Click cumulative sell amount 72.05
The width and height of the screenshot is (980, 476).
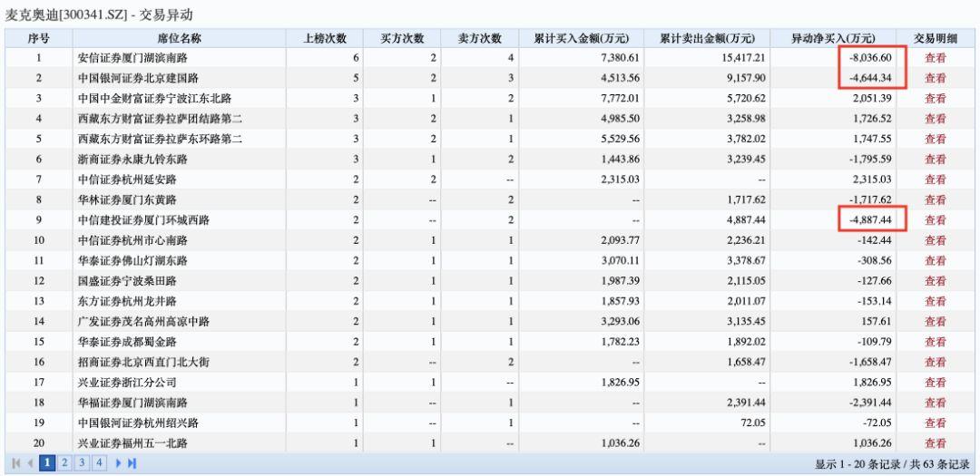[753, 423]
